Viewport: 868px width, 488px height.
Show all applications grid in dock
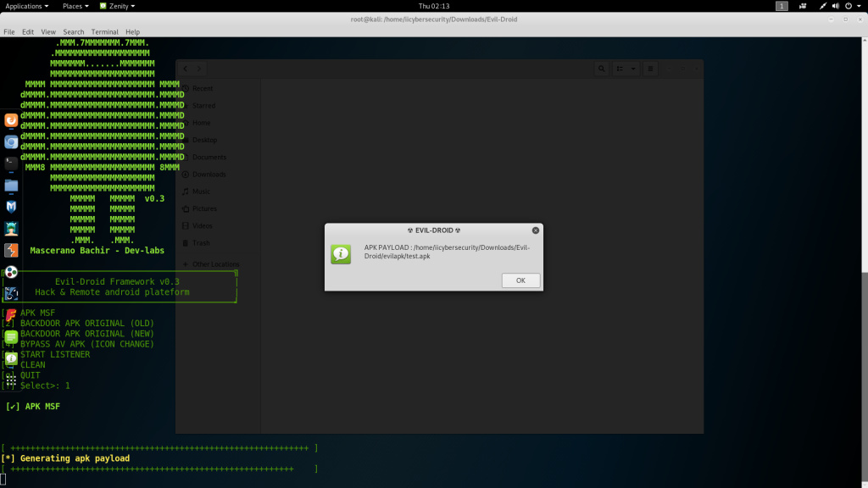(11, 380)
